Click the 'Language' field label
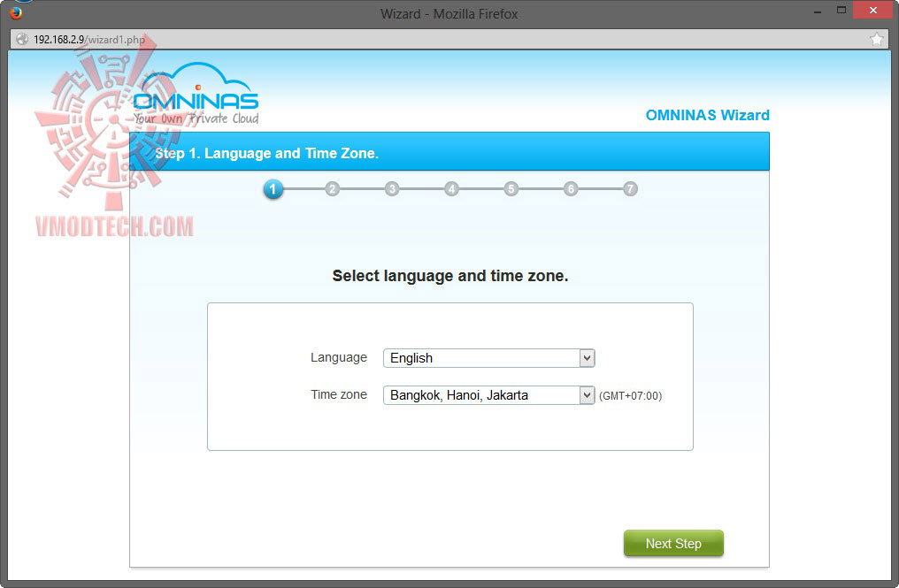Image resolution: width=899 pixels, height=588 pixels. click(339, 357)
